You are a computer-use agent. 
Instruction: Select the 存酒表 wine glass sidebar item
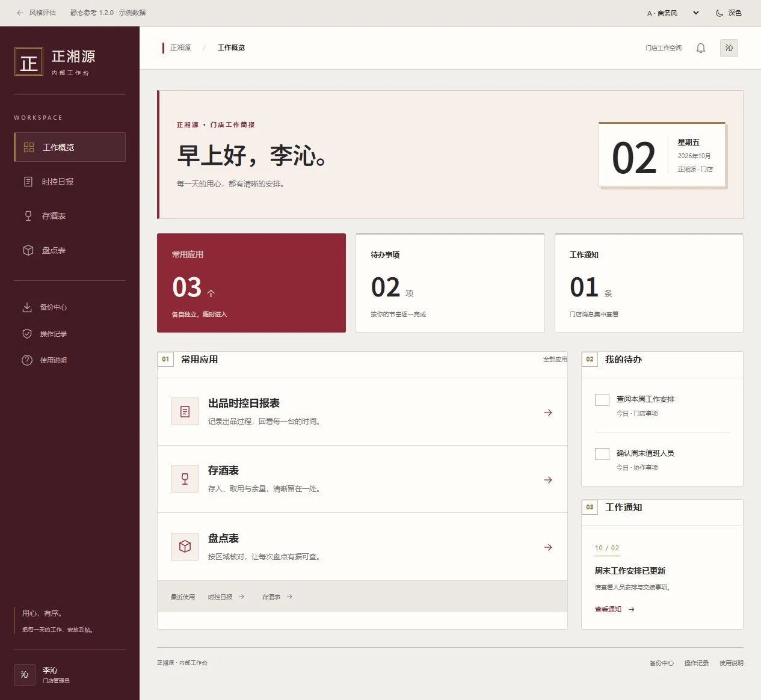point(70,216)
